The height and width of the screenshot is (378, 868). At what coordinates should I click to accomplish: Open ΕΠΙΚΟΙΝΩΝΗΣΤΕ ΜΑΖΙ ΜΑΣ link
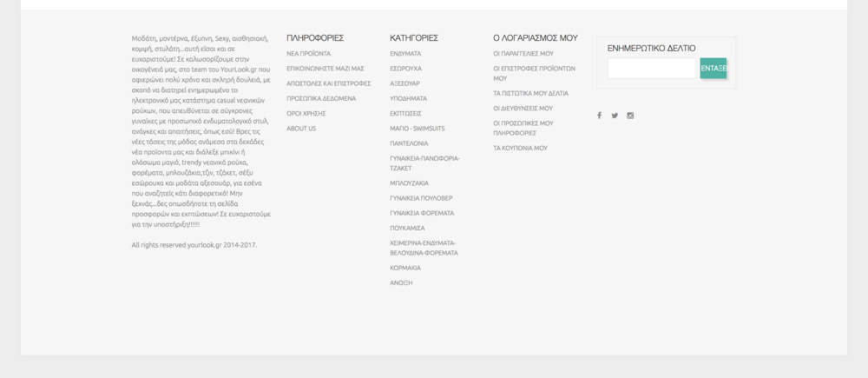[x=325, y=69]
